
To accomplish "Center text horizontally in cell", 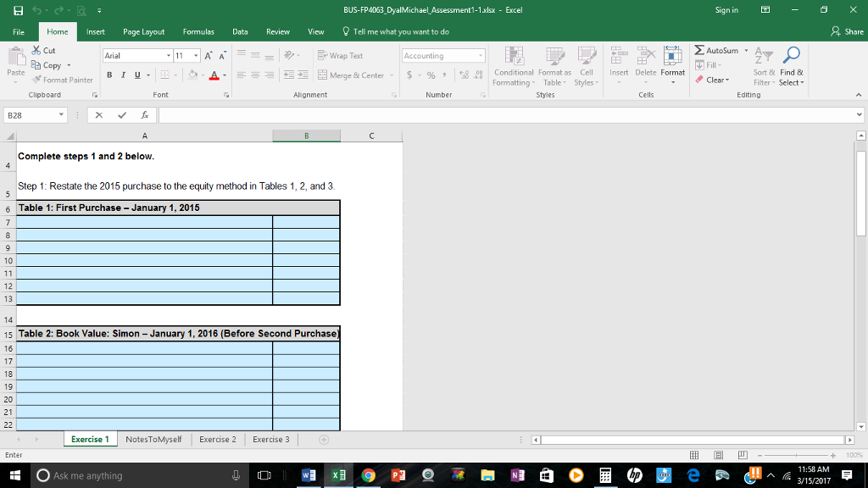I will coord(254,75).
